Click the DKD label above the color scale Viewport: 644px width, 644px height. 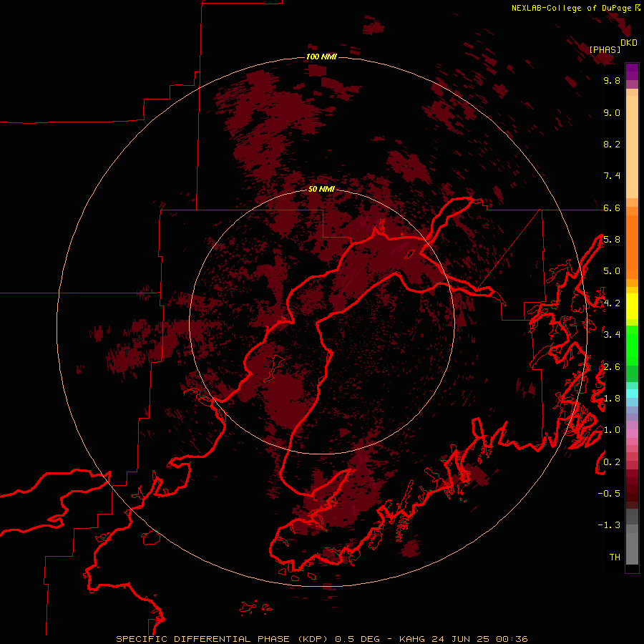click(x=629, y=43)
